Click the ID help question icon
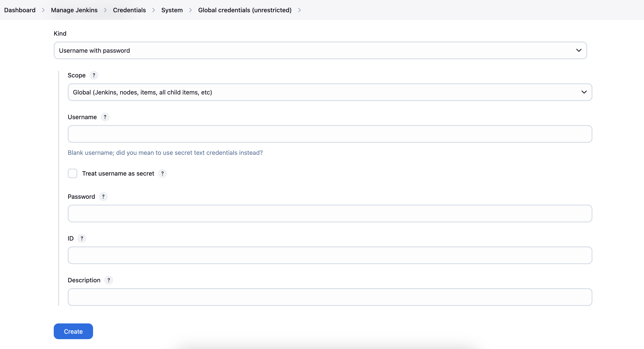644x349 pixels. pos(82,238)
